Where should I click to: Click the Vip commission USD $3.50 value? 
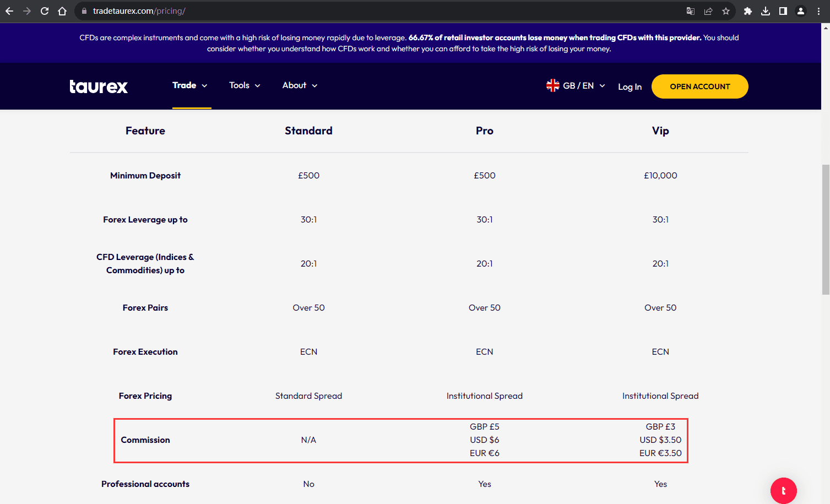pos(660,440)
